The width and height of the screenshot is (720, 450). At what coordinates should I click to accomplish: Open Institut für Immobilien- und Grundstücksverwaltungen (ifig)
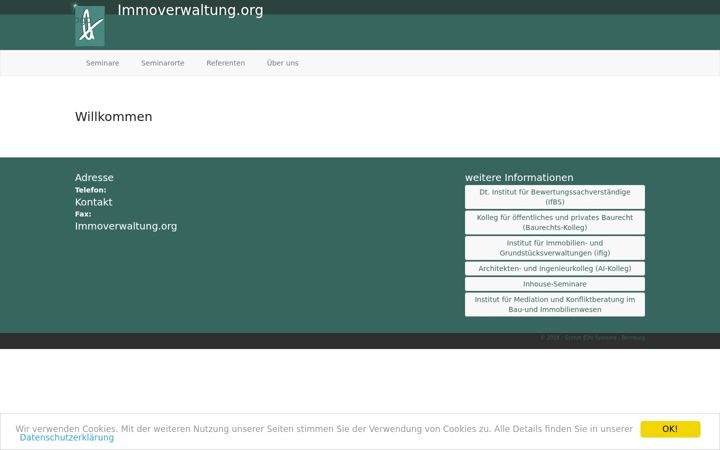coord(555,248)
